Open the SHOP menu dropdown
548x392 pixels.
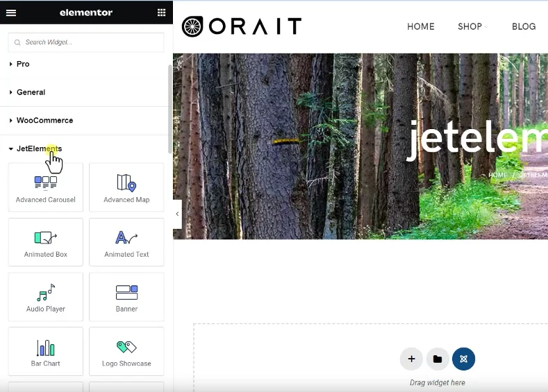click(x=472, y=26)
